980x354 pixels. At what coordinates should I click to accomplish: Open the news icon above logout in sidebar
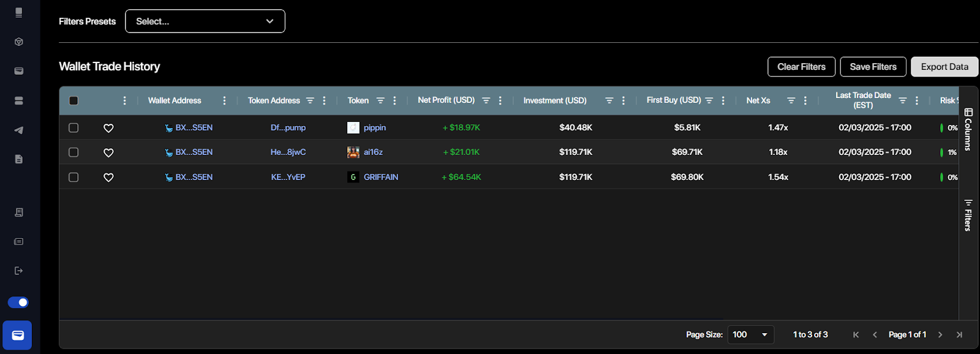click(x=19, y=241)
